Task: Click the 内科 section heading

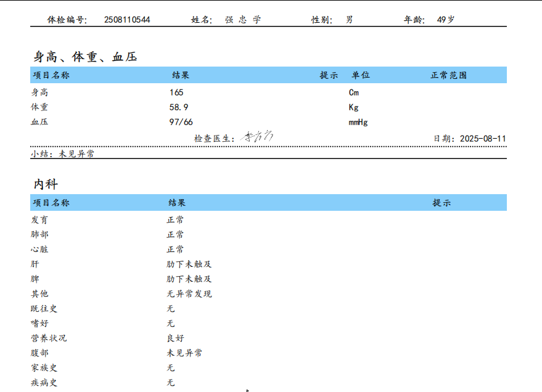Action: point(46,184)
